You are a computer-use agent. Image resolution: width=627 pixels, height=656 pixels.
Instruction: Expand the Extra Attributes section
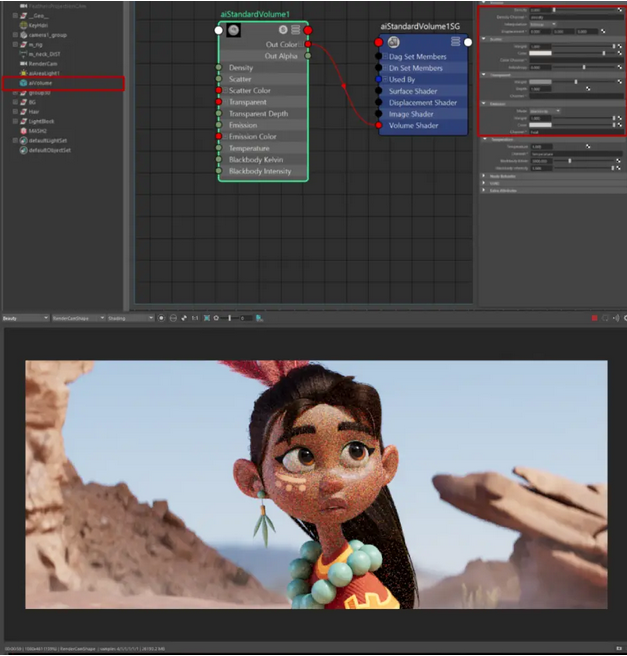pyautogui.click(x=484, y=190)
